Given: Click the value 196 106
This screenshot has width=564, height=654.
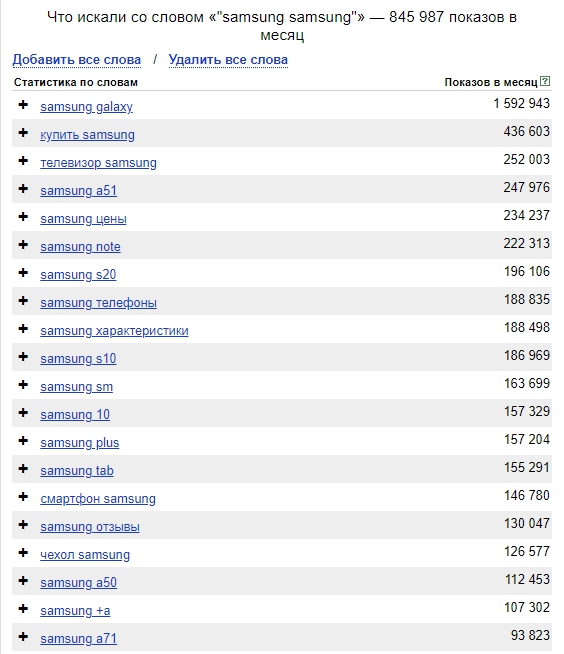Looking at the screenshot, I should (527, 271).
